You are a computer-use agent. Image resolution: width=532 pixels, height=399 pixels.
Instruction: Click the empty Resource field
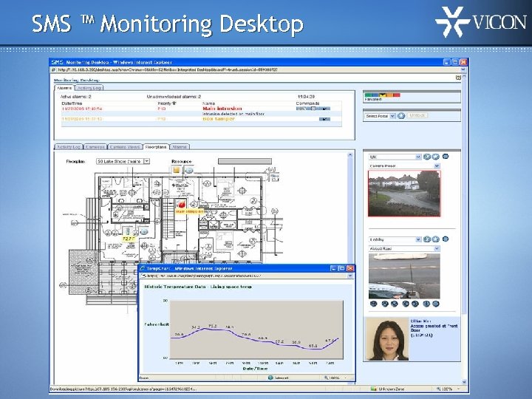(245, 161)
